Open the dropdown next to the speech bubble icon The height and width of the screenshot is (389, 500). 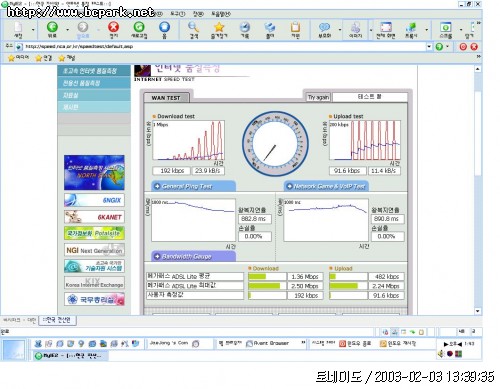tap(340, 30)
